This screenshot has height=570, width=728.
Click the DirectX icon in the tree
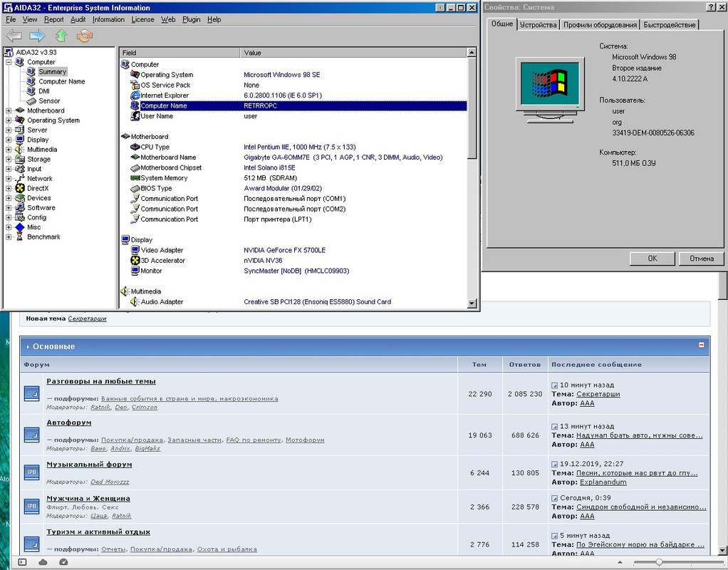pyautogui.click(x=19, y=188)
